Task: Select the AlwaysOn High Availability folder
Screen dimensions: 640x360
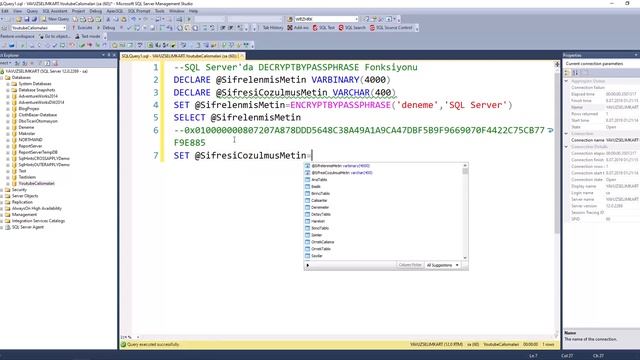Action: click(x=37, y=208)
